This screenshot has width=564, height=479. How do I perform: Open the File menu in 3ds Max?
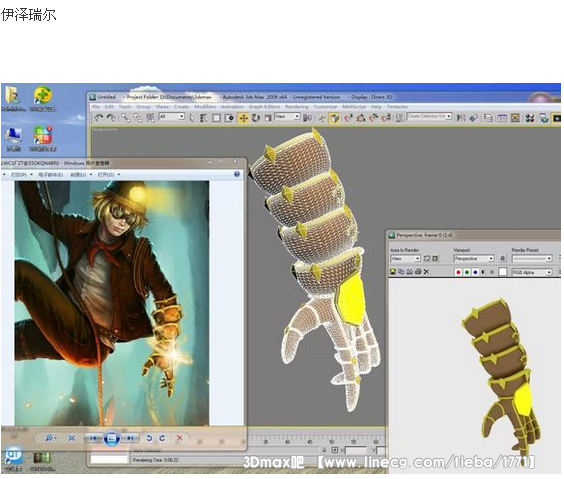pyautogui.click(x=96, y=107)
